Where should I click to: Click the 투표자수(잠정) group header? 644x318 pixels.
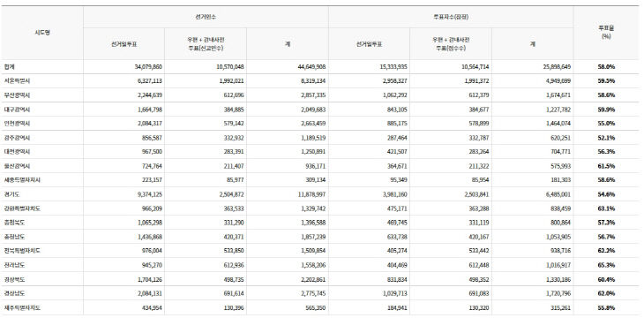coord(451,18)
